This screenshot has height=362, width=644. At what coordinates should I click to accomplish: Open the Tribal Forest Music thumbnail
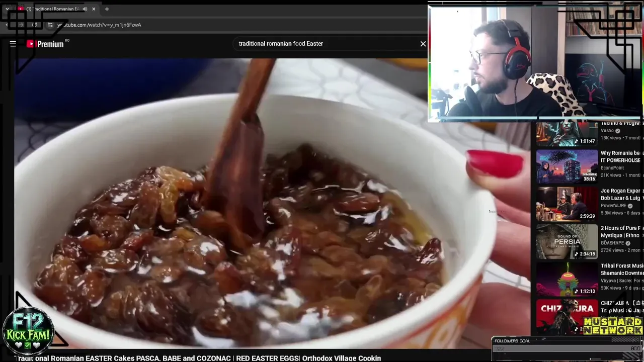[x=567, y=279]
